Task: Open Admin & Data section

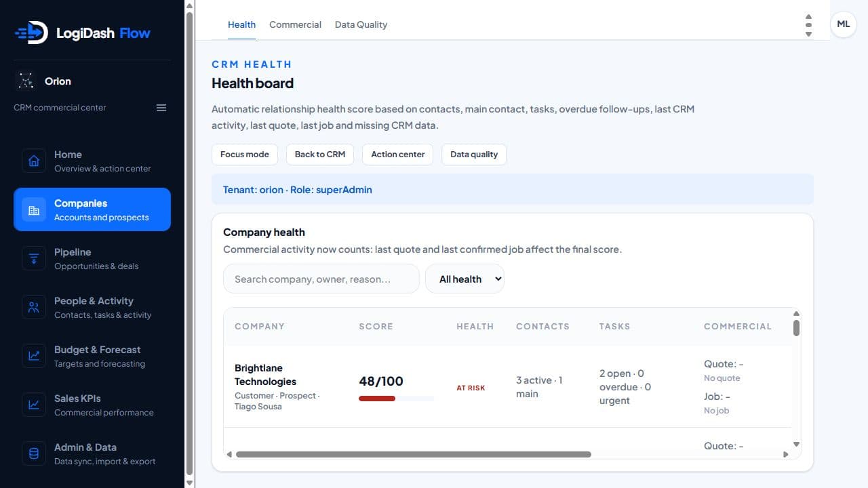Action: (x=92, y=453)
